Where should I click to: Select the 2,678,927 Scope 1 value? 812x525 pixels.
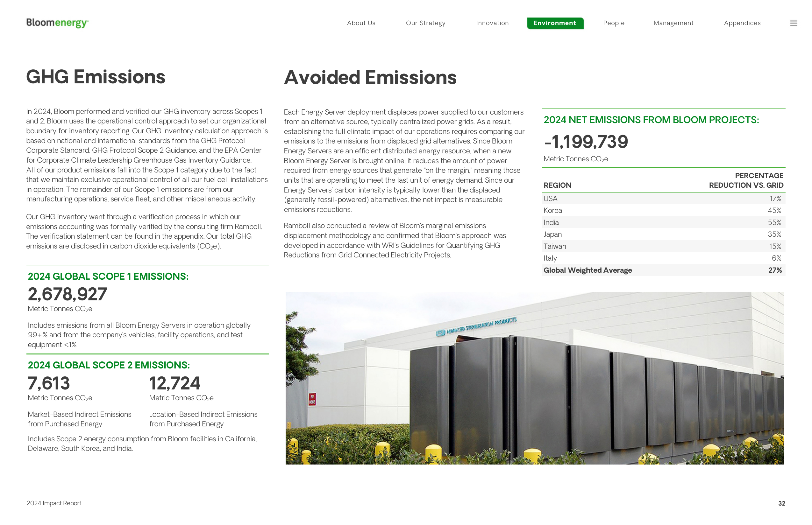click(x=67, y=294)
